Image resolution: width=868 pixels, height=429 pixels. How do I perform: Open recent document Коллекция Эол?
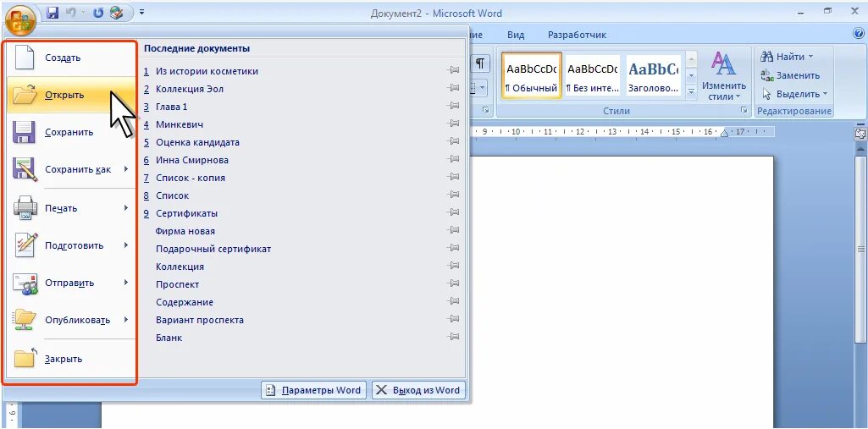coord(190,89)
